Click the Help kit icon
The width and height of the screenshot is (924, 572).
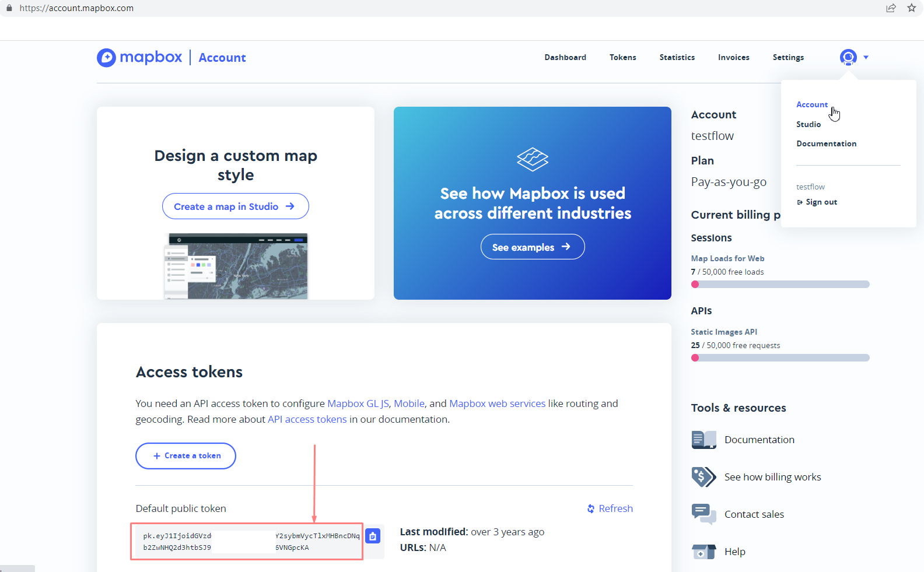coord(703,552)
